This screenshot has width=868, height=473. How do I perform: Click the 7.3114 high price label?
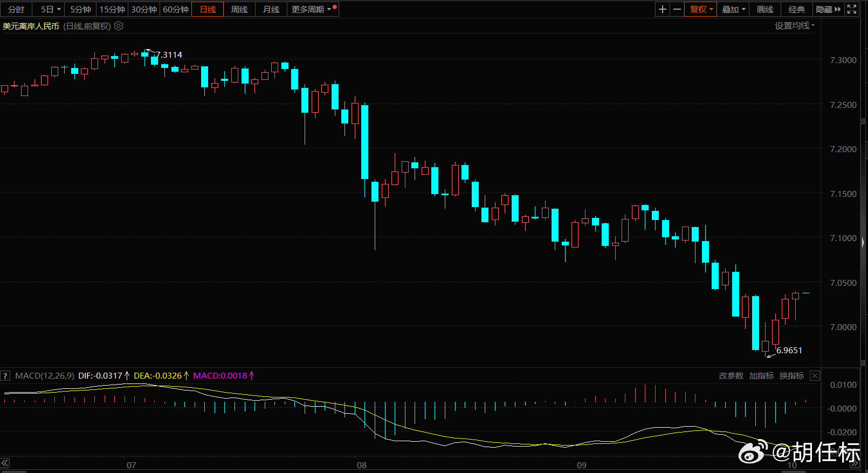[169, 54]
